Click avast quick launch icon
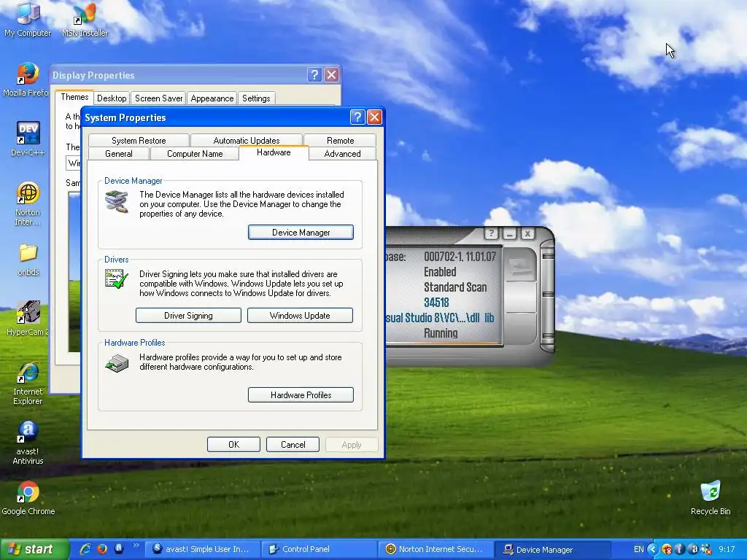This screenshot has height=560, width=747. (119, 548)
